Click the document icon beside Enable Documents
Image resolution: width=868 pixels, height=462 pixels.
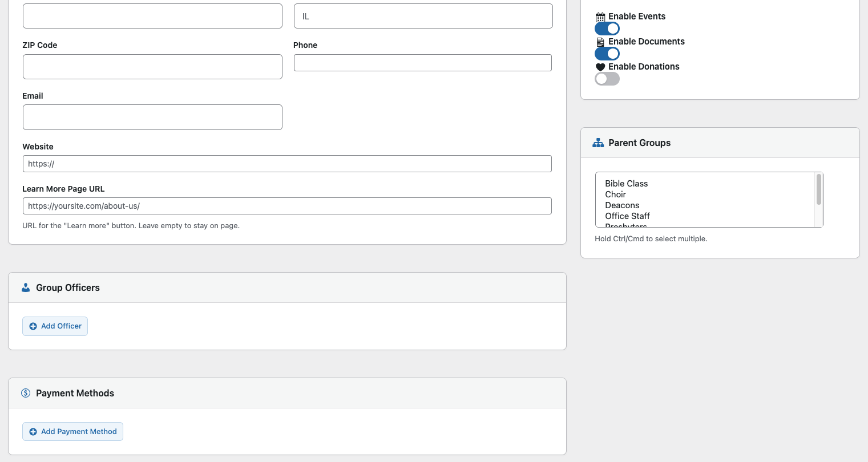click(x=600, y=42)
